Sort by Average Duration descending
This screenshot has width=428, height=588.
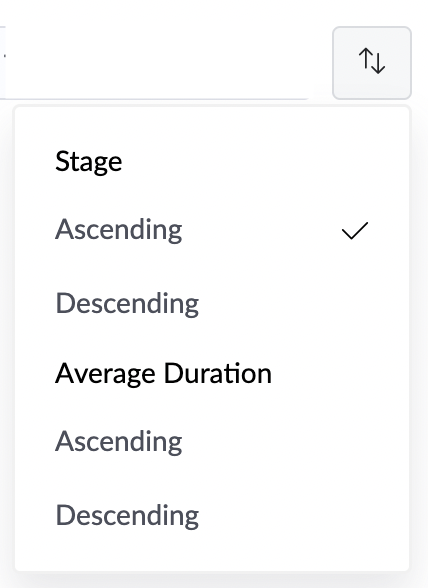[212, 515]
